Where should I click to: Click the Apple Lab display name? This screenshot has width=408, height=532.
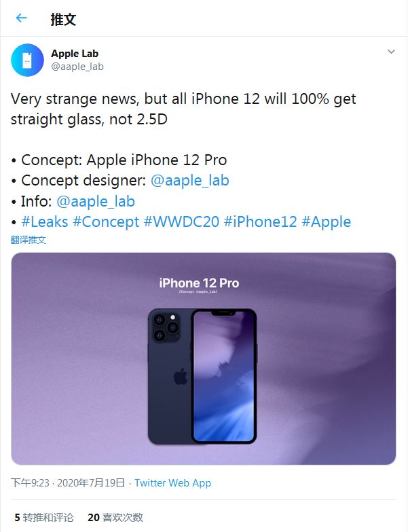[75, 54]
